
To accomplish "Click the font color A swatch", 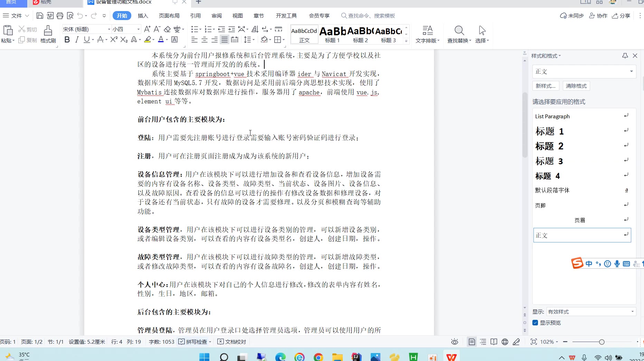I will tap(161, 39).
